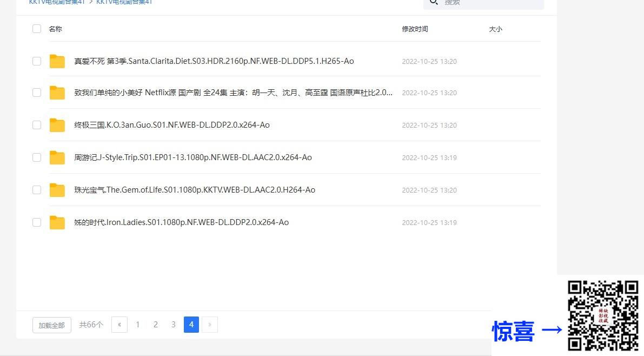
Task: Click the 加载全部 button
Action: click(52, 325)
